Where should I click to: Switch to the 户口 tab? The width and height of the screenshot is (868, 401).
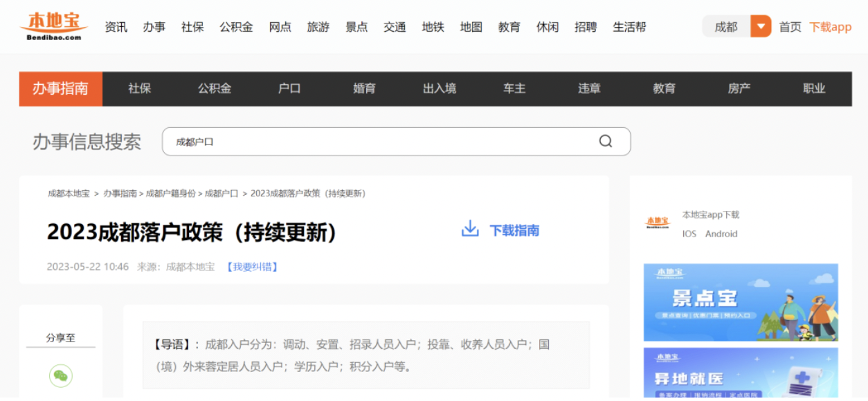coord(289,88)
